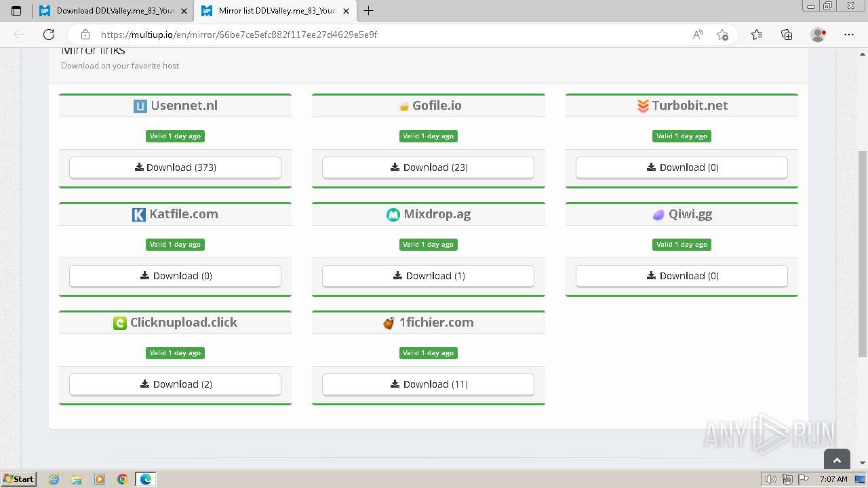
Task: Download from Clicknupload.click (2)
Action: click(175, 384)
